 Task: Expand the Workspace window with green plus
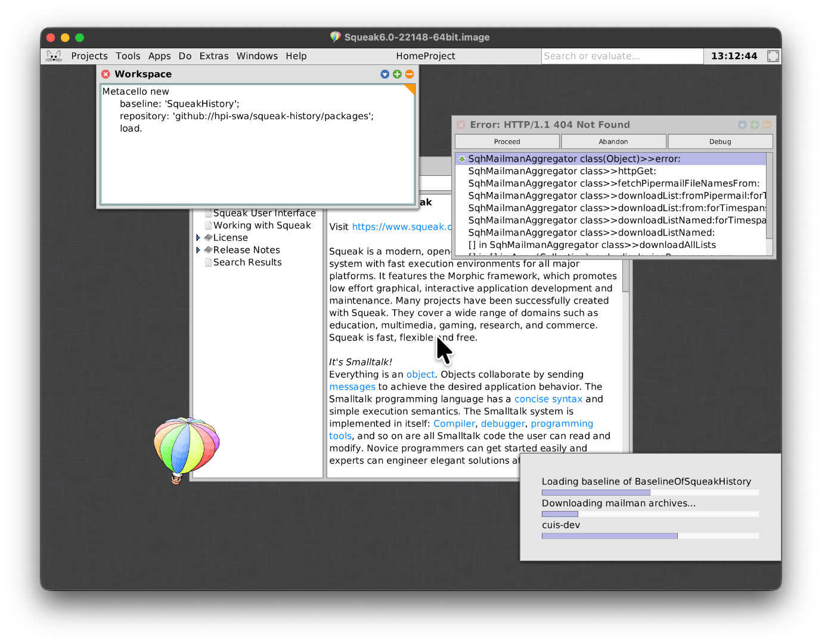click(x=397, y=74)
